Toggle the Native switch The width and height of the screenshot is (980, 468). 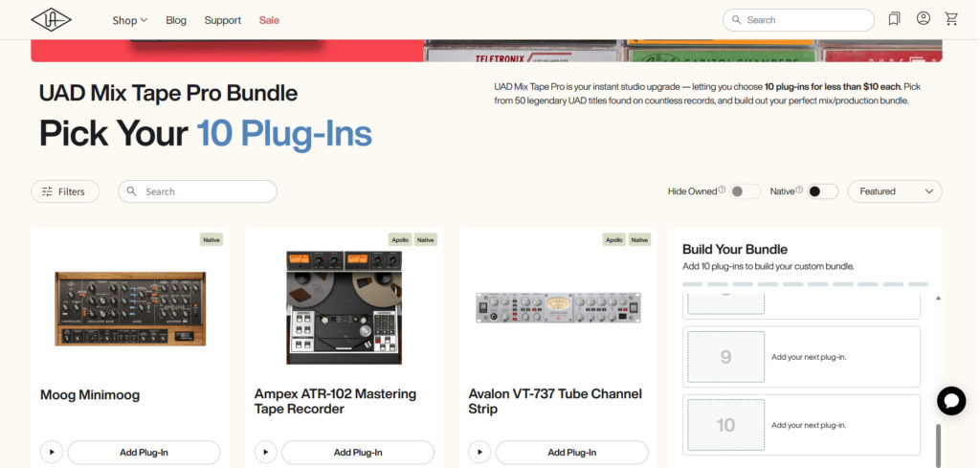click(x=822, y=191)
